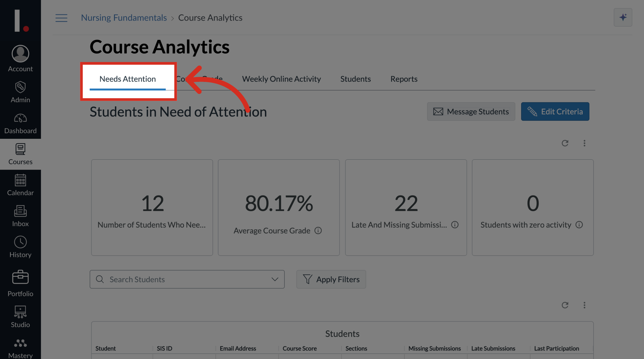Open the Inbox from the sidebar
The image size is (644, 359).
click(20, 215)
